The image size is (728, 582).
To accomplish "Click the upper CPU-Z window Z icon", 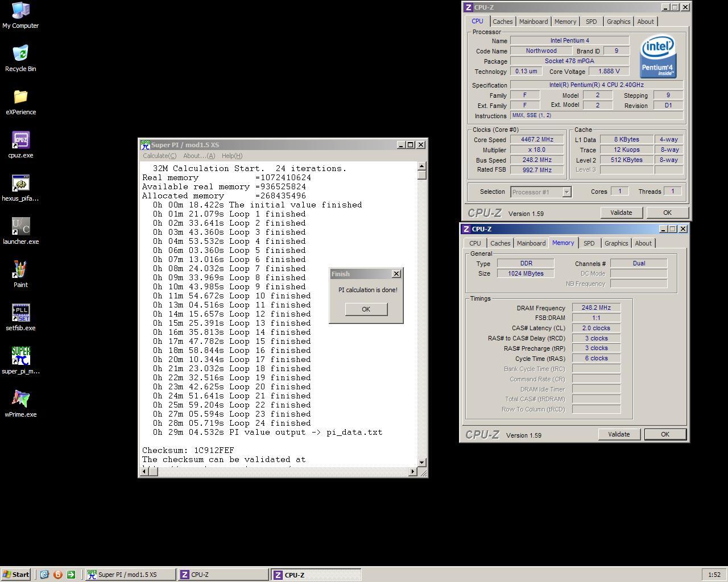I will click(x=468, y=7).
